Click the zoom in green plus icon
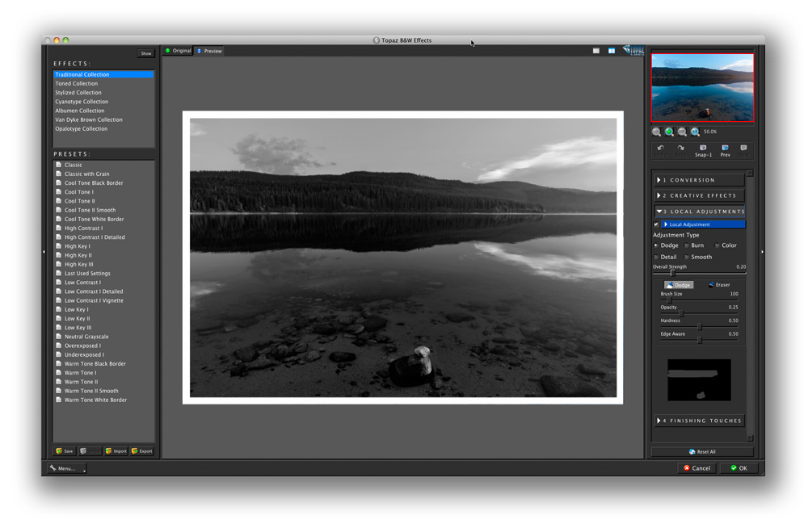Viewport: 808px width, 532px height. point(669,132)
